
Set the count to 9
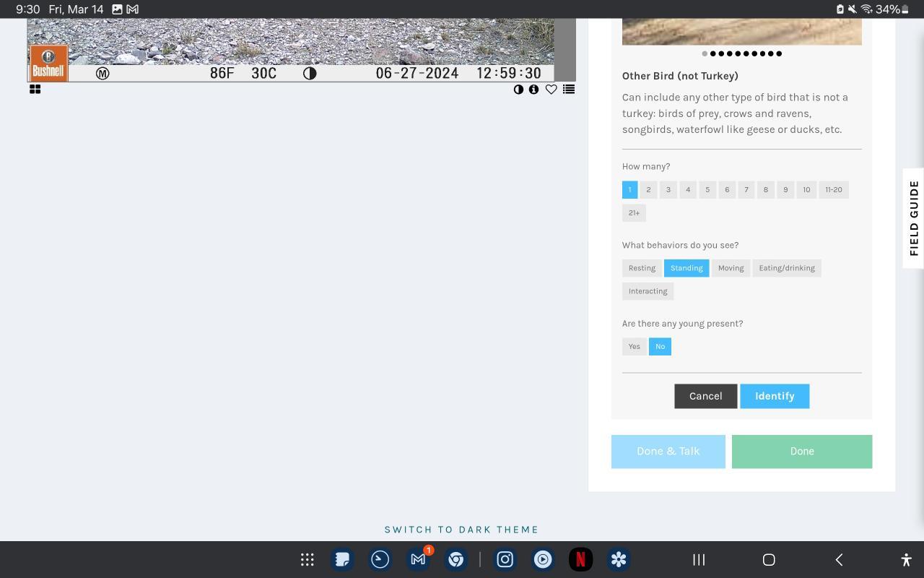click(x=785, y=190)
